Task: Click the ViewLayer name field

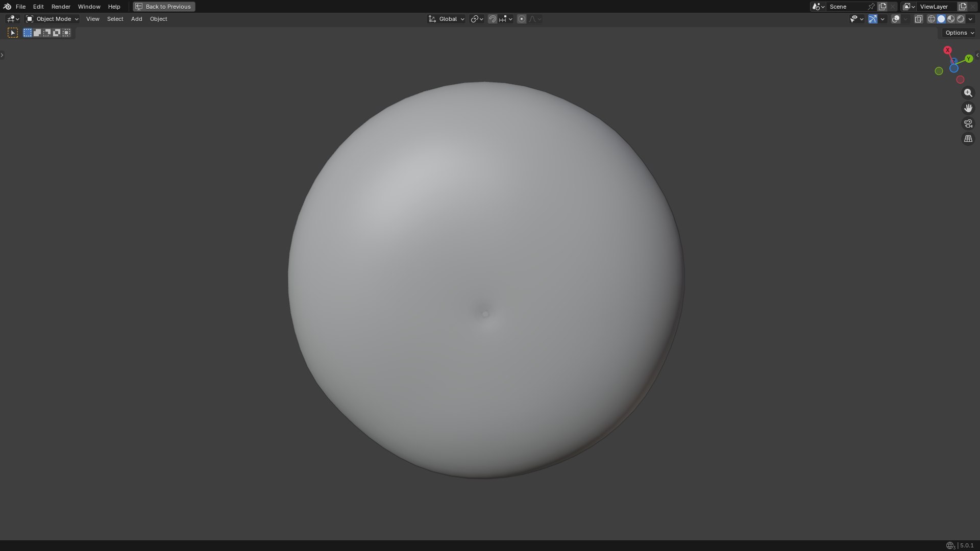Action: coord(937,7)
